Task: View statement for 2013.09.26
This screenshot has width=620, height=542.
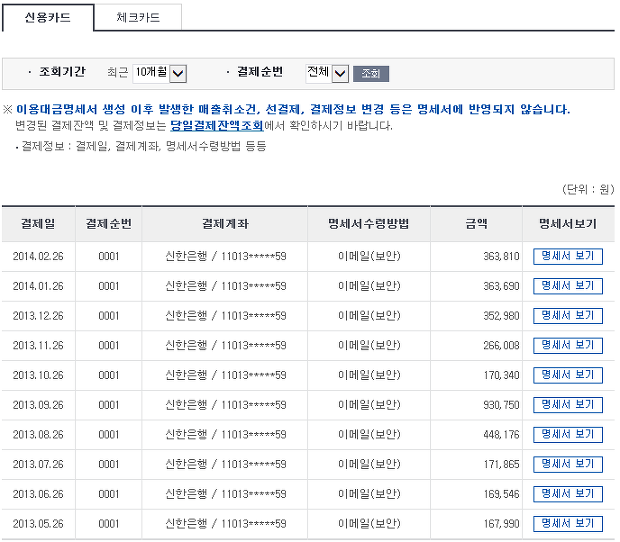Action: tap(567, 405)
